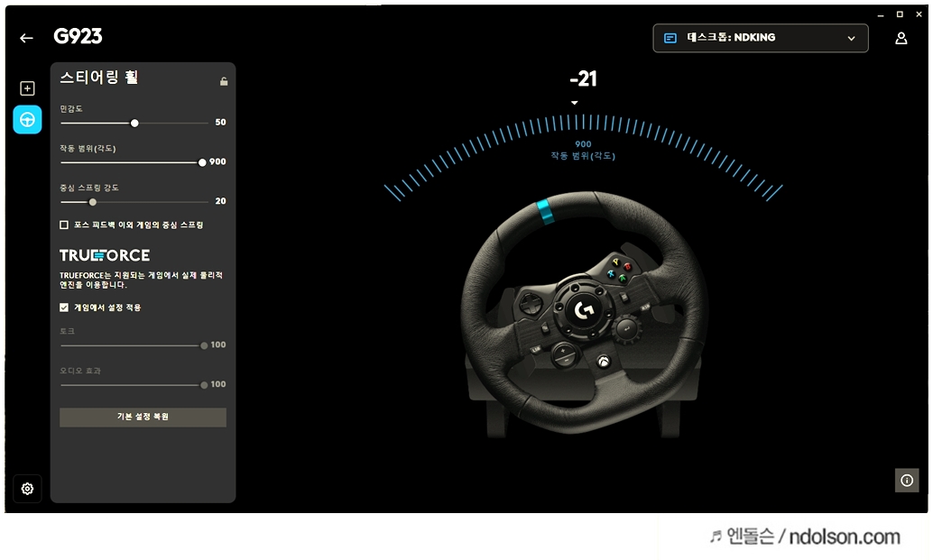The image size is (933, 560).
Task: Click the -21 steering angle readout
Action: tap(583, 78)
